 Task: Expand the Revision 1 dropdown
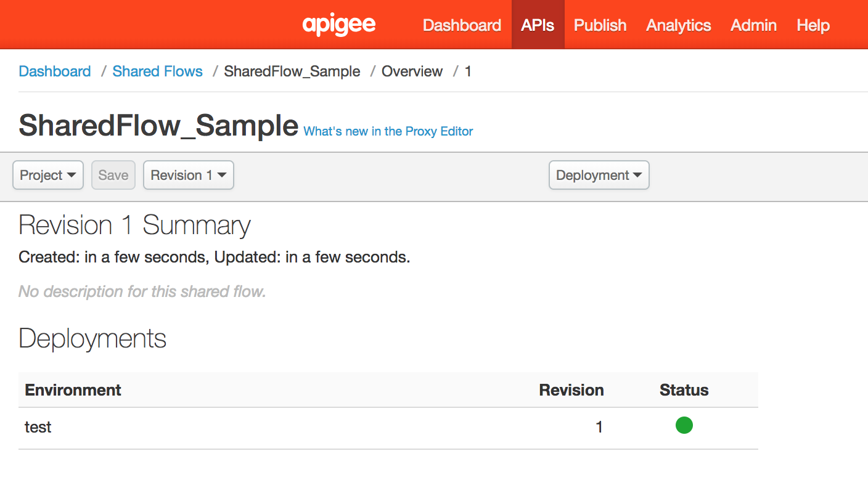point(188,175)
